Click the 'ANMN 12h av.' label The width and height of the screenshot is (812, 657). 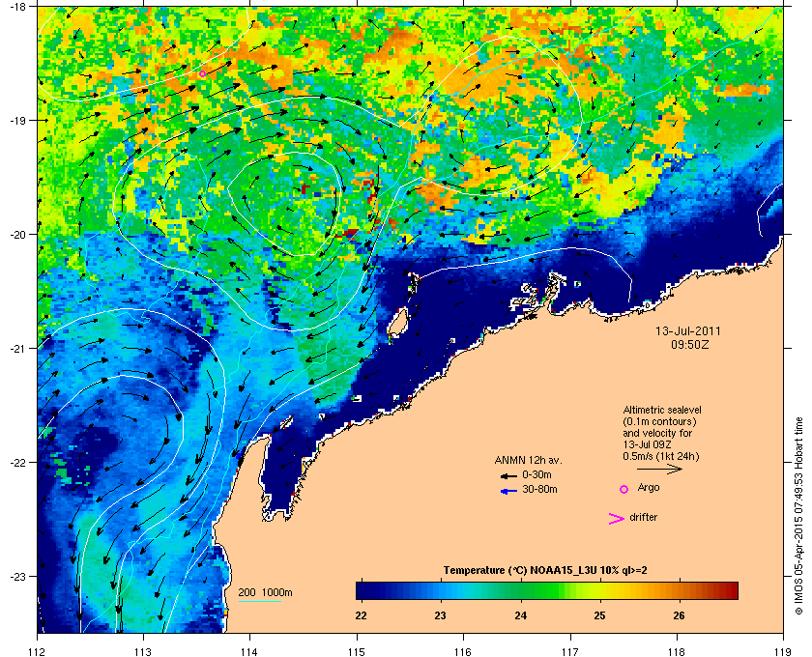pyautogui.click(x=528, y=460)
